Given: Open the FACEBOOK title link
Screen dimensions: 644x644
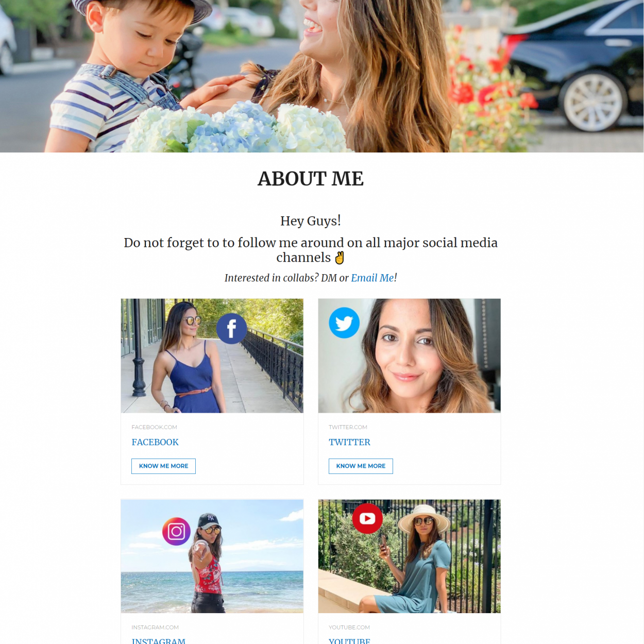Looking at the screenshot, I should (155, 442).
